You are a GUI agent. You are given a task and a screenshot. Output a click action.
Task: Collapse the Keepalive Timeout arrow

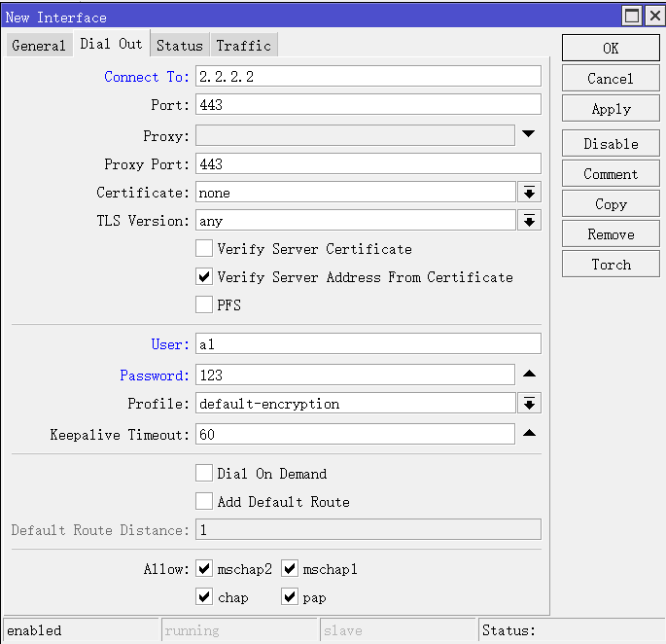point(528,434)
